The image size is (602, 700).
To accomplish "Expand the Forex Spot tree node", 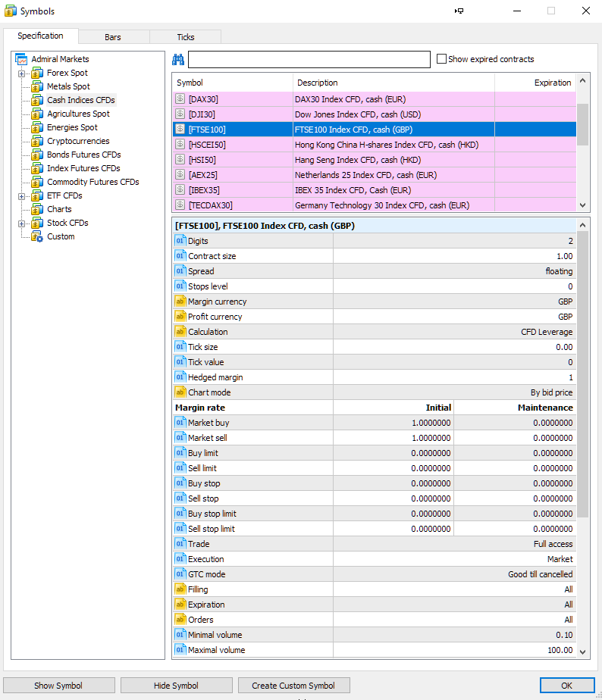I will 22,73.
